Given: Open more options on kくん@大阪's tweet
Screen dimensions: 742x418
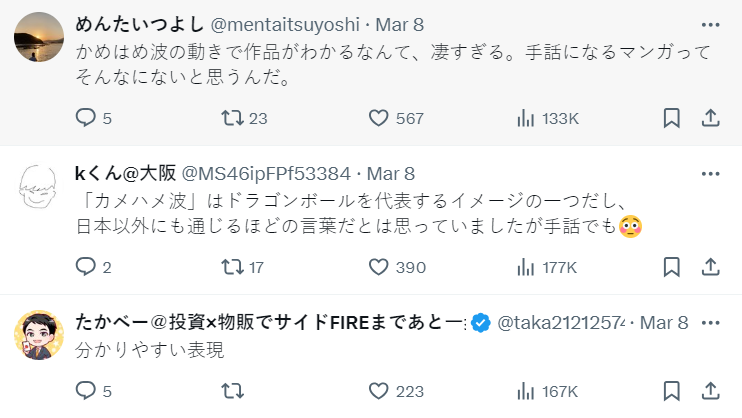Looking at the screenshot, I should pos(711,173).
